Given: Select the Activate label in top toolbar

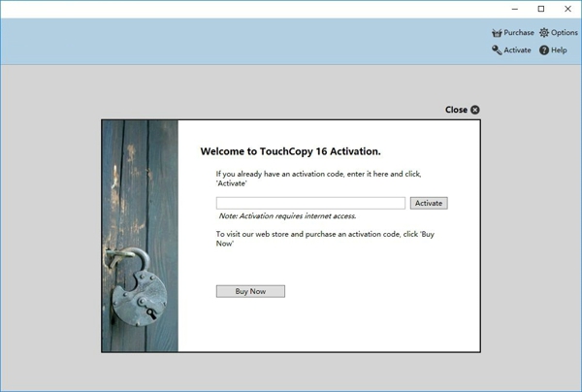Looking at the screenshot, I should click(517, 50).
